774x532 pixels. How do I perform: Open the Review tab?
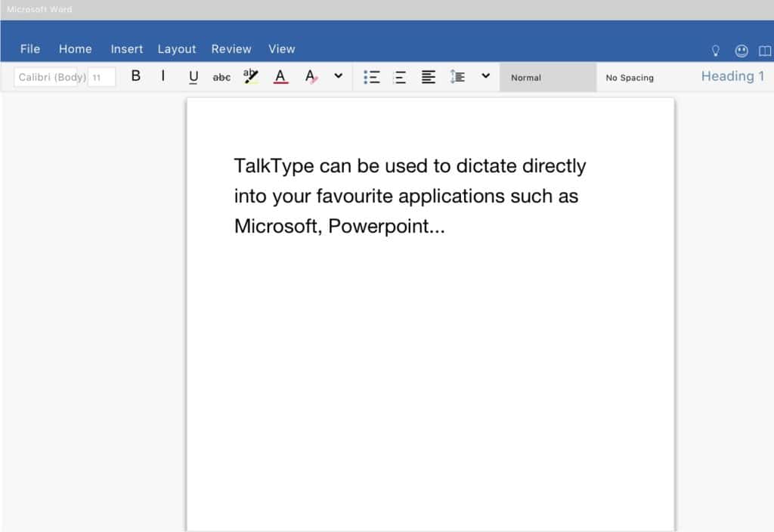pos(231,49)
